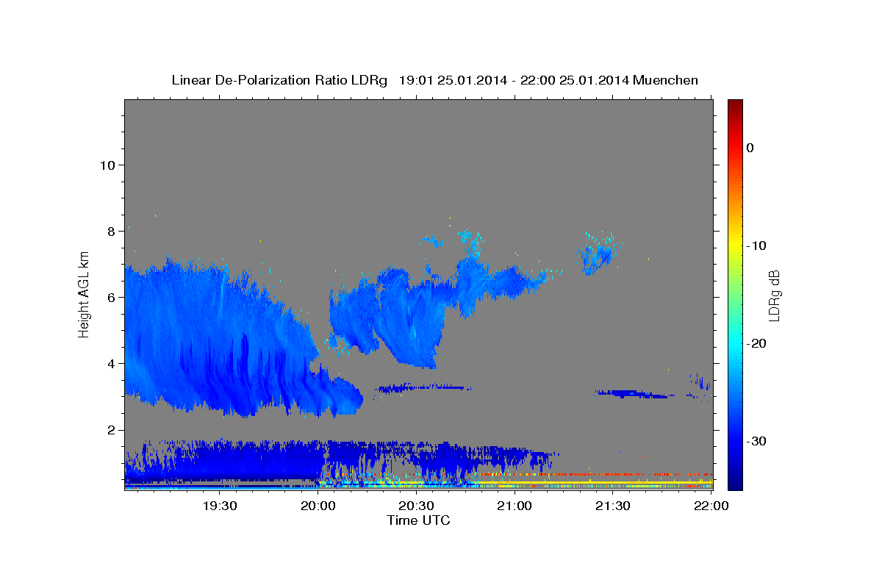Click the 'Height AGL km' axis title
Image resolution: width=882 pixels, height=588 pixels.
click(85, 294)
